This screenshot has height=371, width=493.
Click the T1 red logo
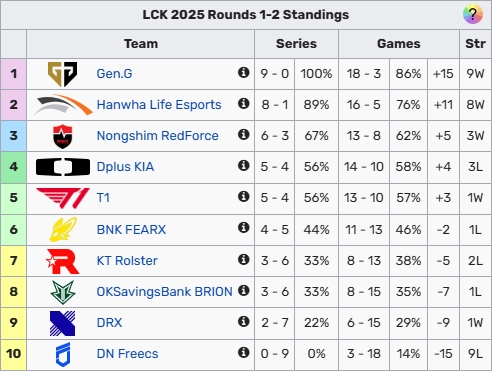63,198
